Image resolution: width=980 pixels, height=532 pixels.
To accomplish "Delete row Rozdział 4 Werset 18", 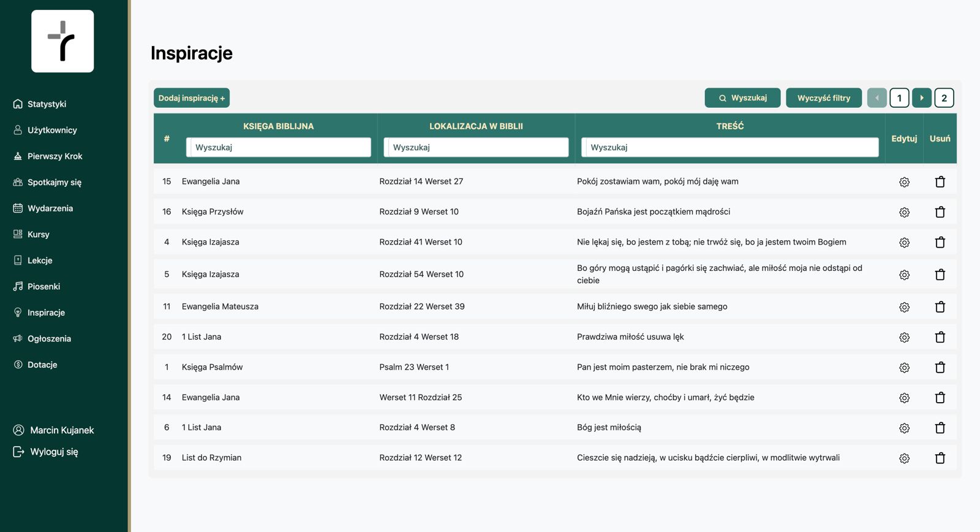I will (x=940, y=337).
